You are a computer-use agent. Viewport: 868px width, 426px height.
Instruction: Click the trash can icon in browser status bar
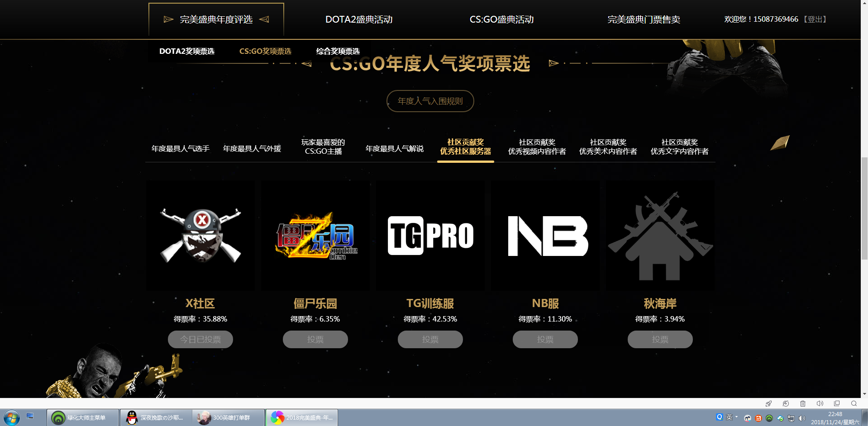802,403
